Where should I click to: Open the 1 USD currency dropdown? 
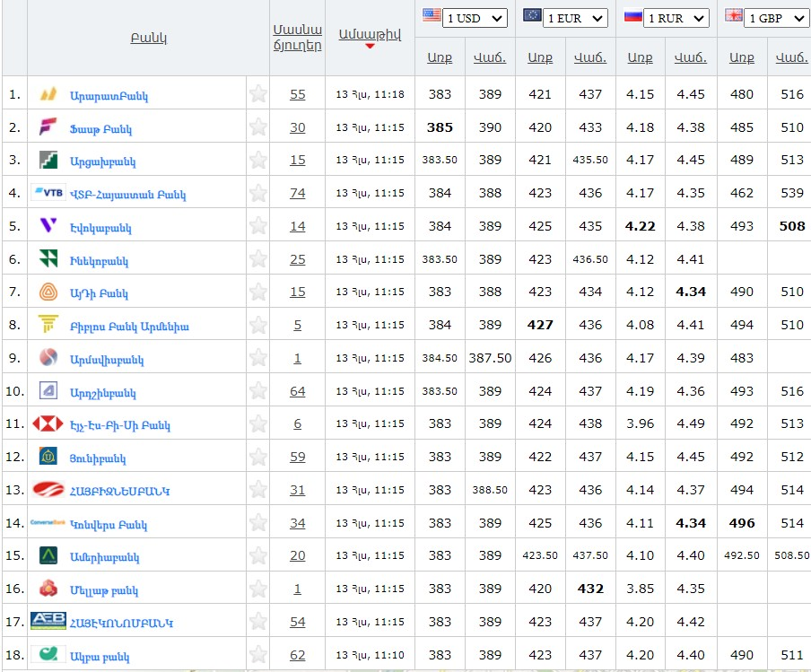[x=475, y=18]
